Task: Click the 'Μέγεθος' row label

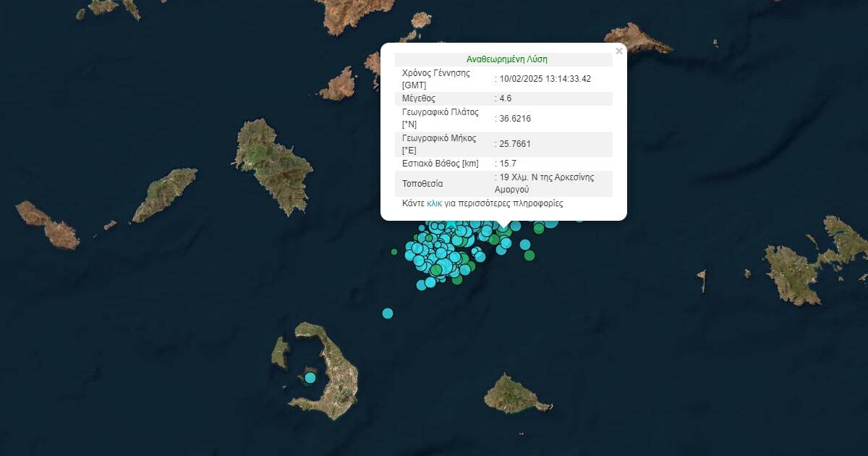Action: (x=419, y=98)
